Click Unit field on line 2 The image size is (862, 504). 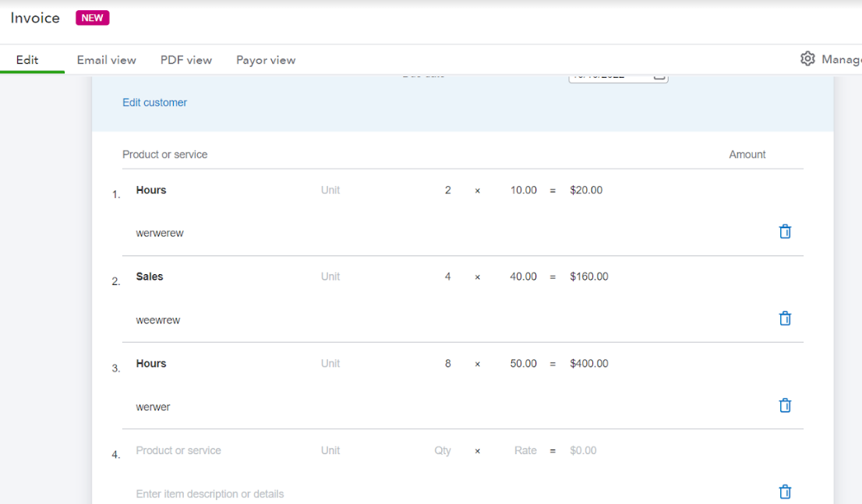[x=330, y=277]
